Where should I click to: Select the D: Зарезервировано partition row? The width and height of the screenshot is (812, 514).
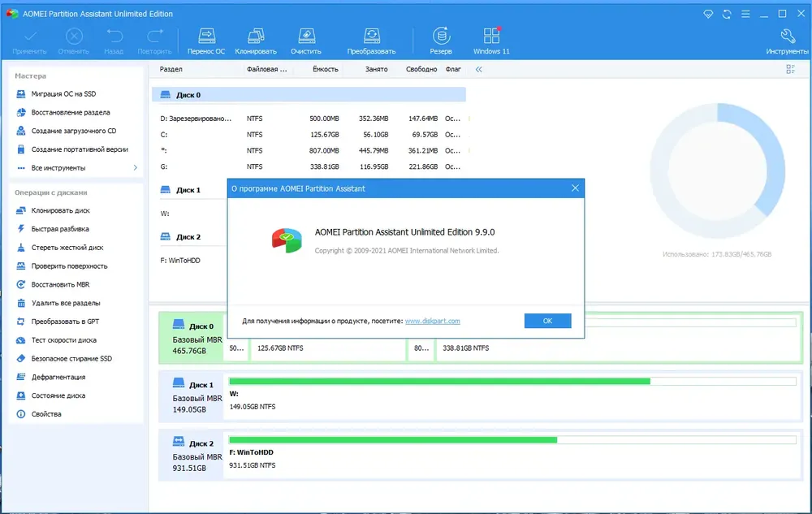(309, 119)
